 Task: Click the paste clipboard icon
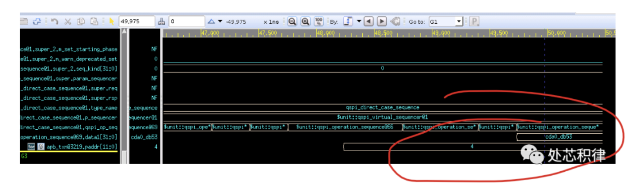point(94,21)
